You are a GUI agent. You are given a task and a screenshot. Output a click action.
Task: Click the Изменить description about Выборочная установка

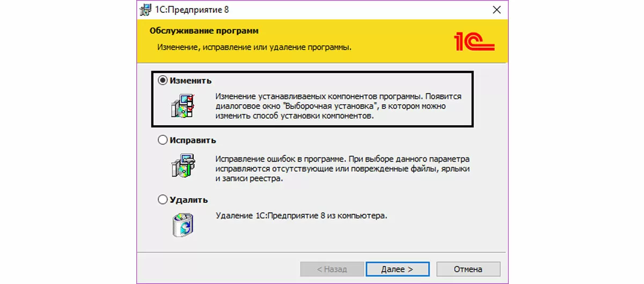point(338,106)
